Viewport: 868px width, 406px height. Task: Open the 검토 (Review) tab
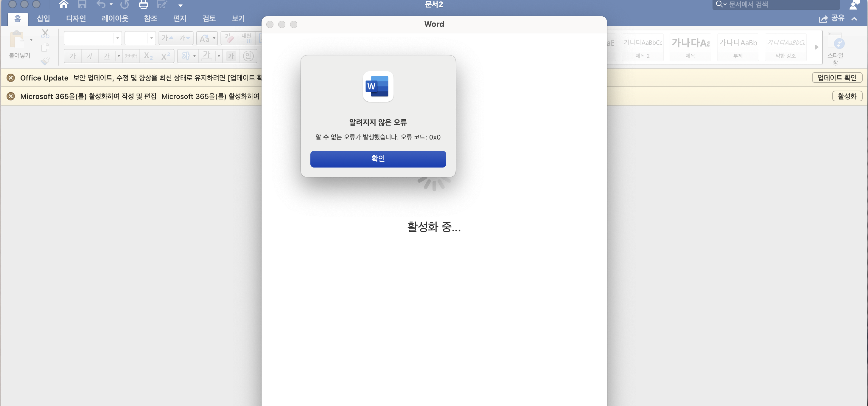209,18
